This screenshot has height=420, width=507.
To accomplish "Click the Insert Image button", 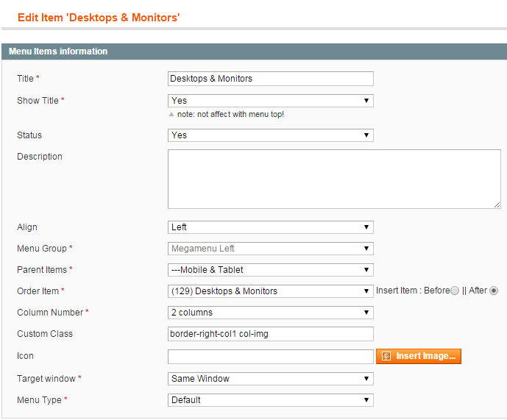I will coord(419,356).
